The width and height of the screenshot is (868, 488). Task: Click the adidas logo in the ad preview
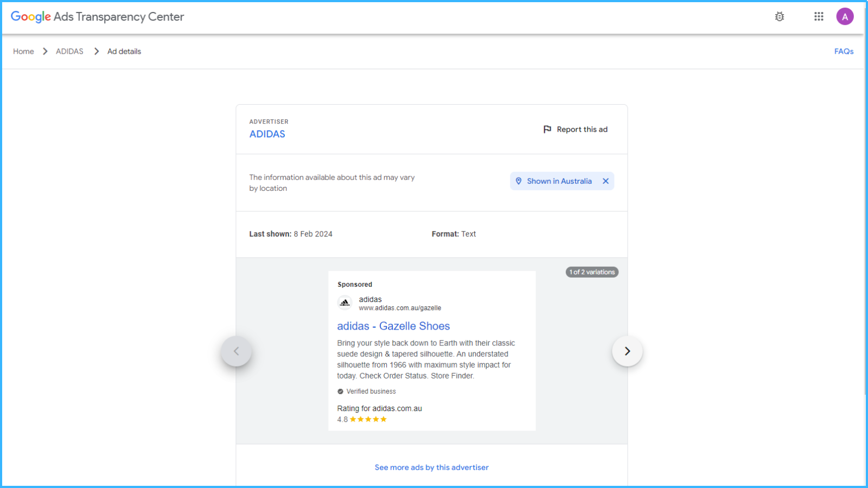(x=344, y=303)
